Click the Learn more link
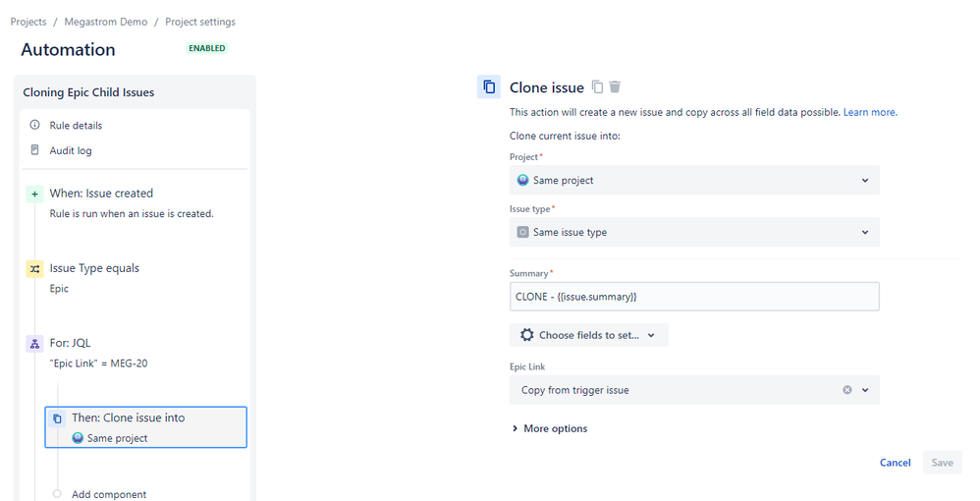Image resolution: width=980 pixels, height=501 pixels. pyautogui.click(x=870, y=112)
